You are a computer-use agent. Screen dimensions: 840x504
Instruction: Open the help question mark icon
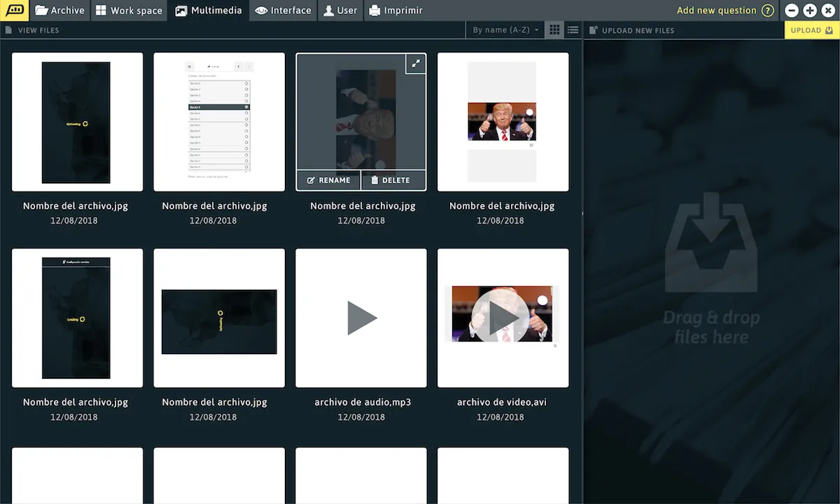coord(768,10)
